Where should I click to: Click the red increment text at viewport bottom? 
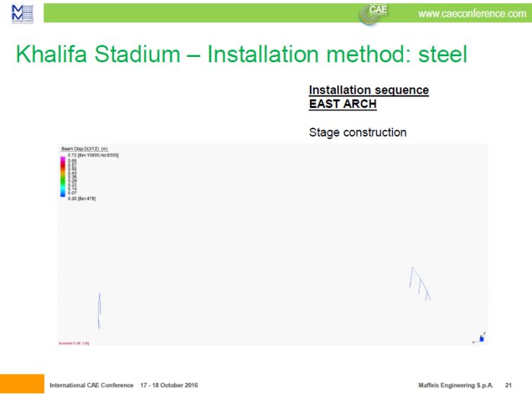tap(74, 343)
